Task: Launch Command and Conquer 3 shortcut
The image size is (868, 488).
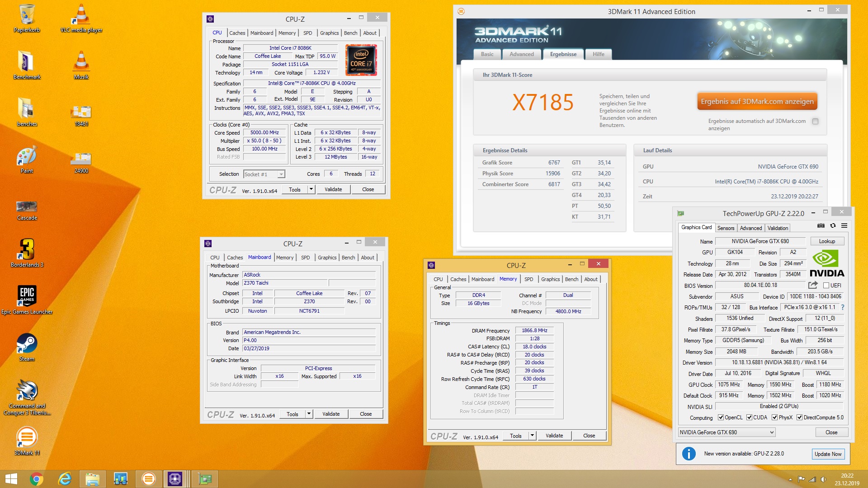Action: coord(27,397)
